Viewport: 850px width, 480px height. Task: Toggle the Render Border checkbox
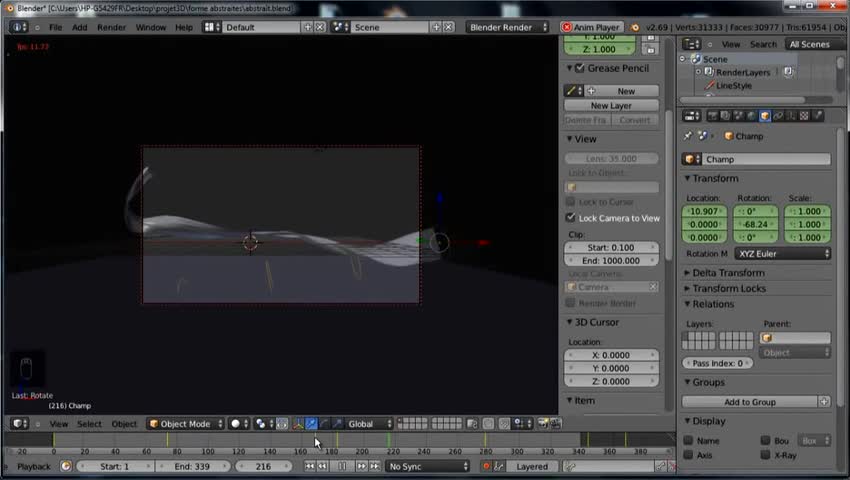pyautogui.click(x=570, y=303)
